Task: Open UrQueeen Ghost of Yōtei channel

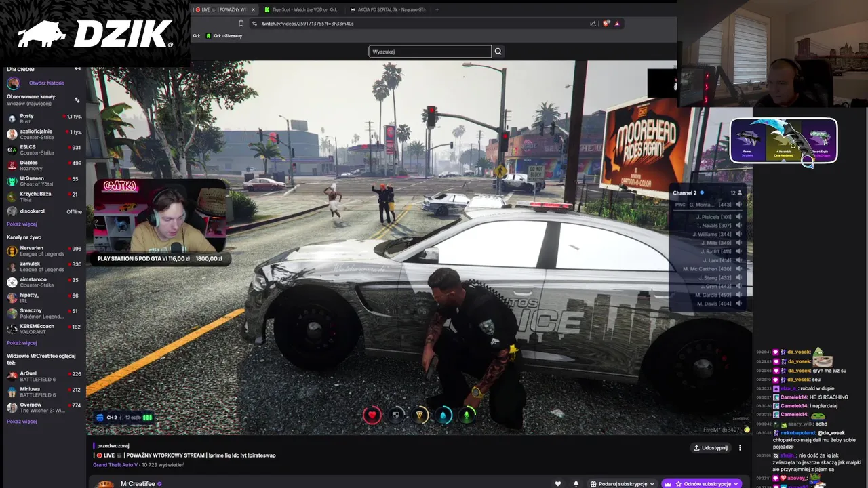Action: point(44,181)
